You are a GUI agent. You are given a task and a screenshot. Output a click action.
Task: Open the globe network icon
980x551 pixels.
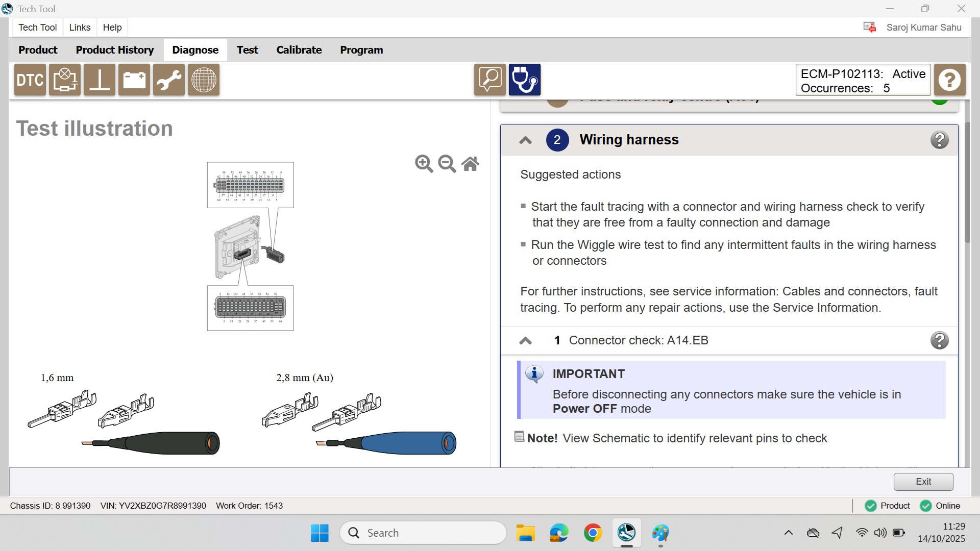coord(203,80)
